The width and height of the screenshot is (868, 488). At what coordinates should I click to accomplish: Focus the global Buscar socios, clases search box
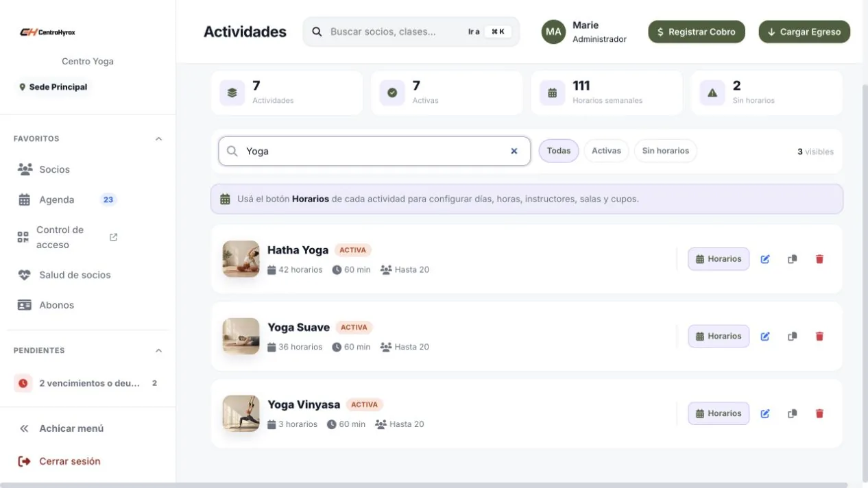pos(411,32)
